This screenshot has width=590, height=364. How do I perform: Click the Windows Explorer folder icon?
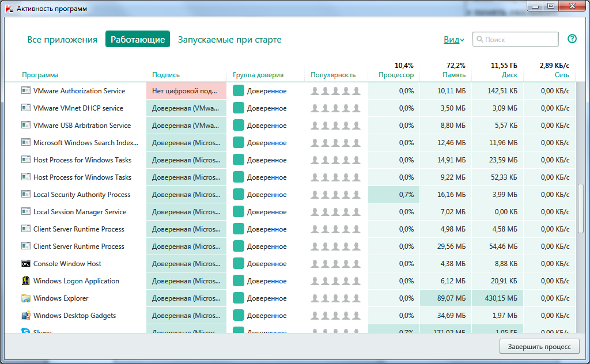click(26, 298)
